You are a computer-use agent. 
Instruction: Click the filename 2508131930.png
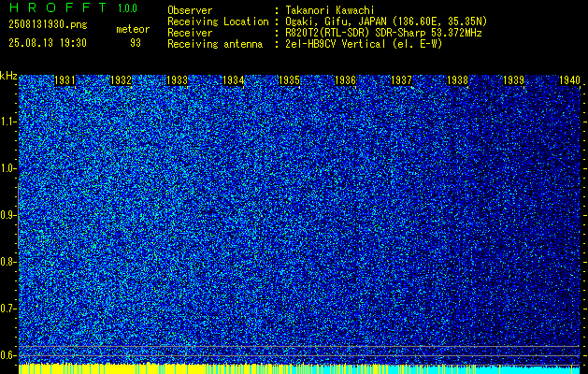click(x=48, y=25)
